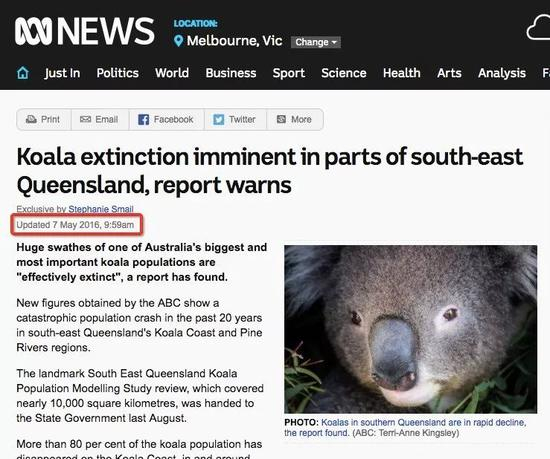This screenshot has width=550, height=459.
Task: Select Science in the navigation bar
Action: point(344,73)
